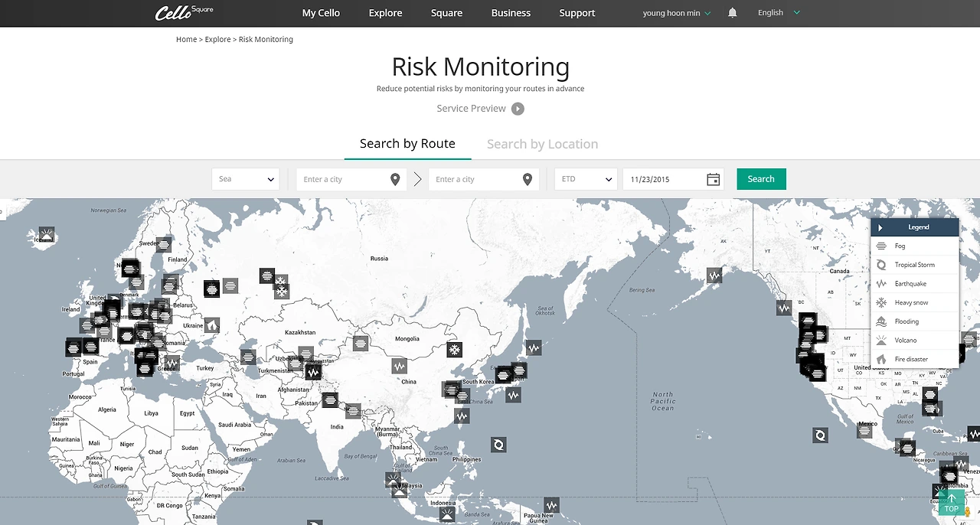Viewport: 980px width, 525px height.
Task: Open the Sea transport mode dropdown
Action: (246, 179)
